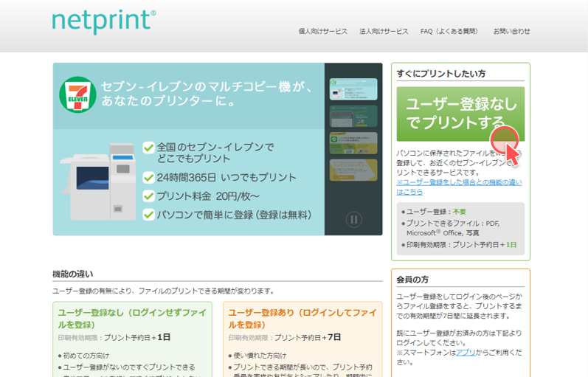Click checkmark beside パソコンで簡単に登録

tap(149, 215)
